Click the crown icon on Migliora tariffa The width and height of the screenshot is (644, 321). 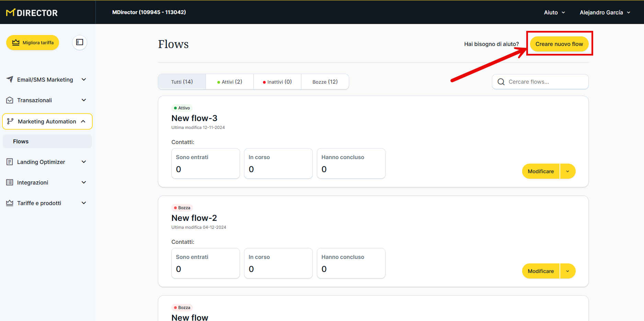(x=16, y=43)
